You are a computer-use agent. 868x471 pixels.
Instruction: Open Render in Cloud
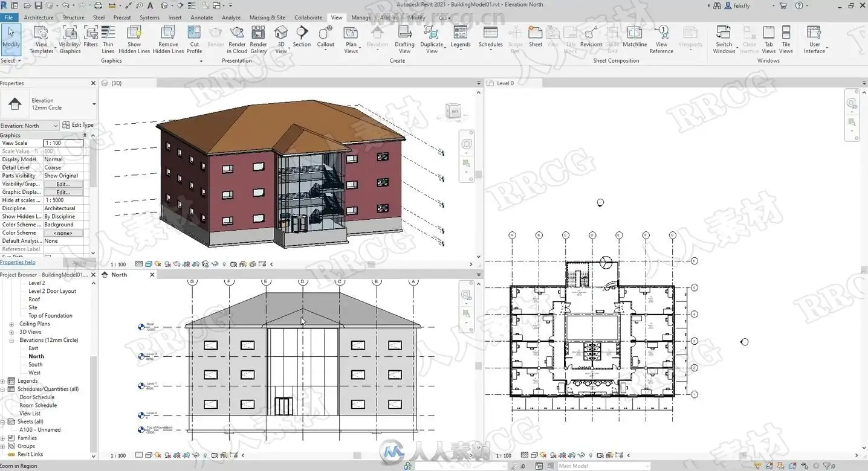237,39
